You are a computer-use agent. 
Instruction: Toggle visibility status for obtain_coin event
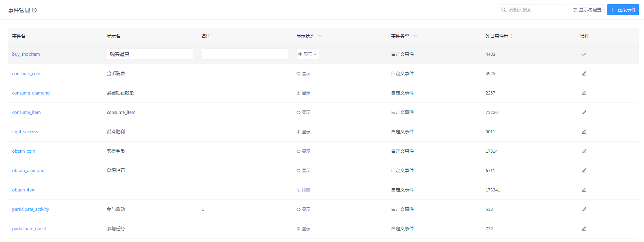pyautogui.click(x=303, y=151)
